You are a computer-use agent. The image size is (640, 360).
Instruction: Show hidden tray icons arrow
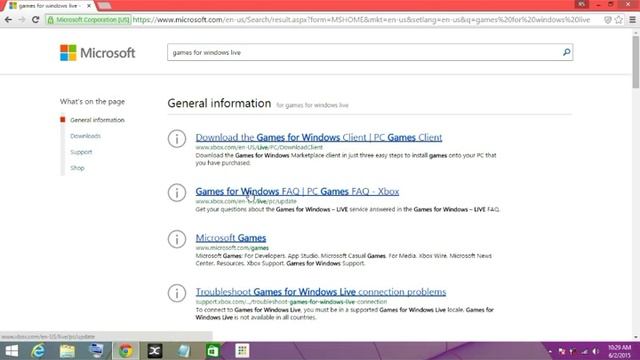tap(550, 351)
